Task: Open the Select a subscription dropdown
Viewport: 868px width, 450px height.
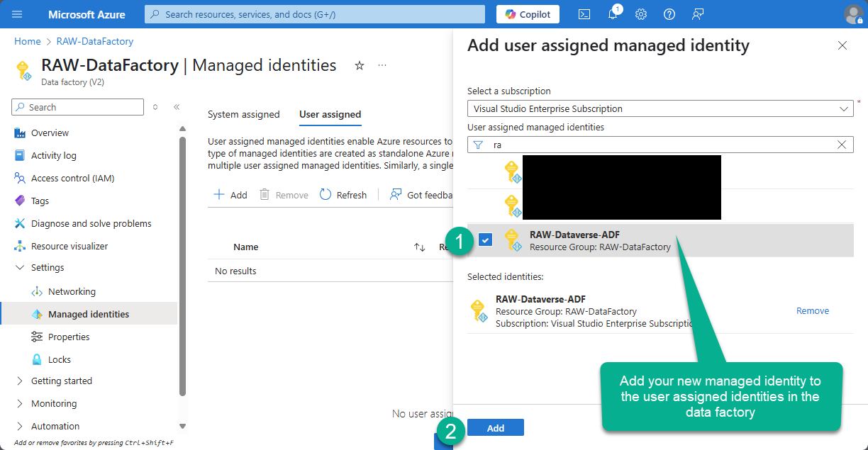Action: tap(660, 108)
